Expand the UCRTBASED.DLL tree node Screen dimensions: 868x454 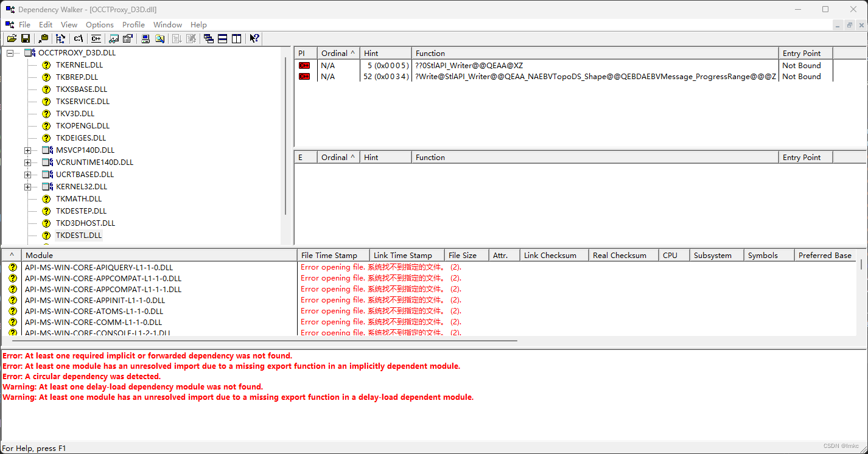pyautogui.click(x=27, y=175)
